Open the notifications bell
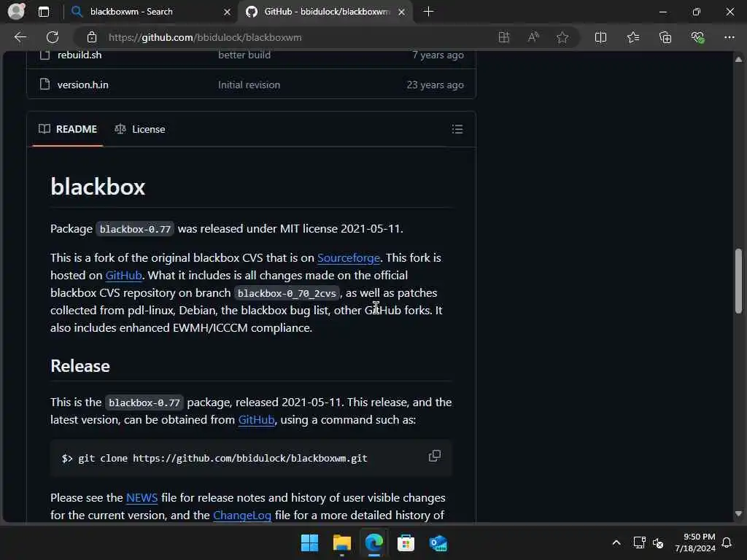 (x=727, y=542)
